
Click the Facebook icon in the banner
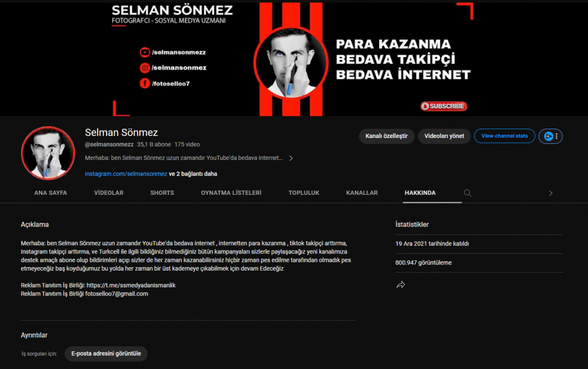click(145, 84)
